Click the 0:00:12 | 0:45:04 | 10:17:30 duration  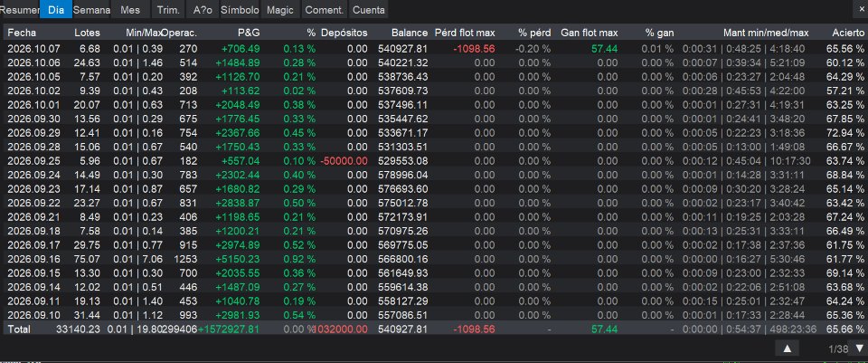click(746, 161)
